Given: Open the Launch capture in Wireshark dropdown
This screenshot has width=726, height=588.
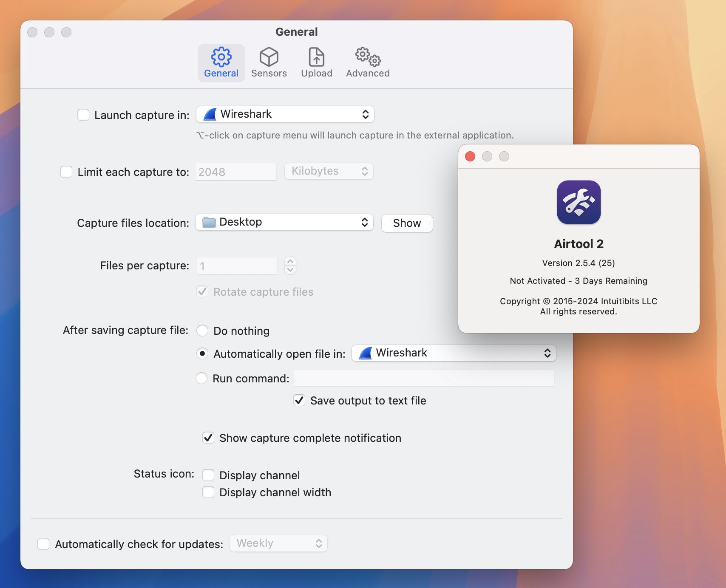Looking at the screenshot, I should click(285, 114).
